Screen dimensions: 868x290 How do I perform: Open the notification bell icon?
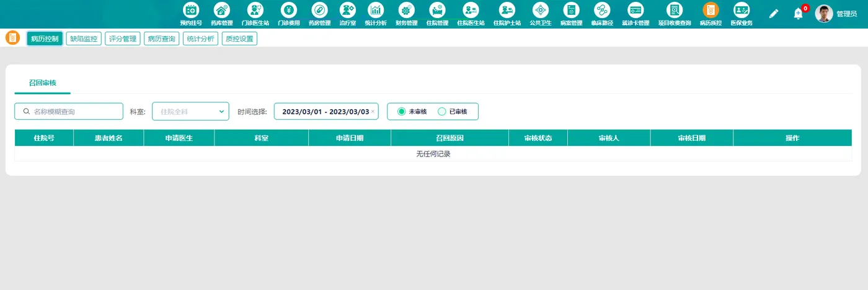799,14
